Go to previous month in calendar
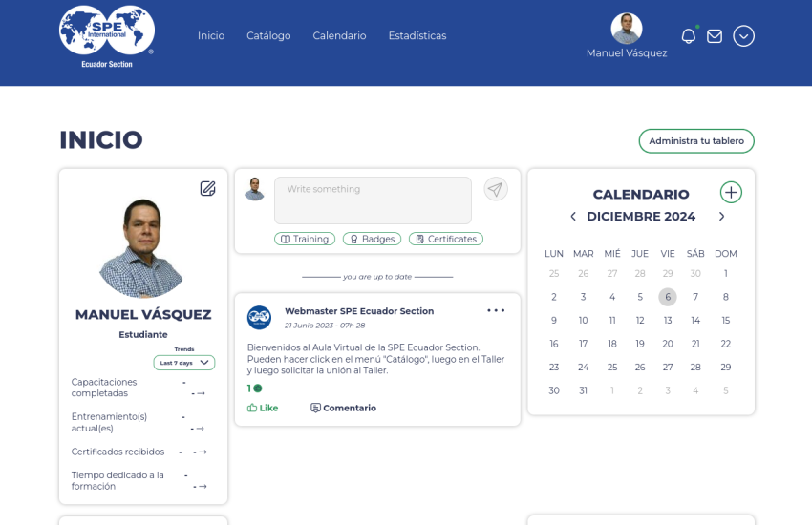The width and height of the screenshot is (812, 525). click(573, 217)
